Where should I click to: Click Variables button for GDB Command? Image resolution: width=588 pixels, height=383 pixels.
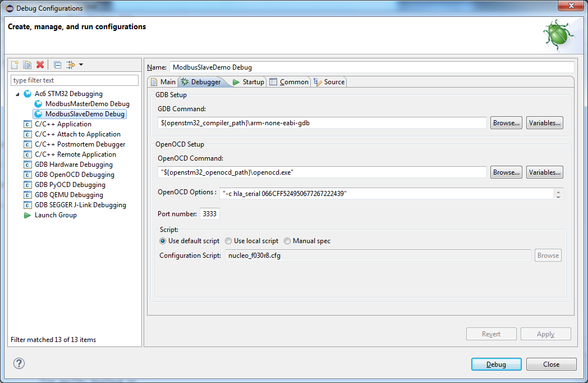[x=544, y=123]
